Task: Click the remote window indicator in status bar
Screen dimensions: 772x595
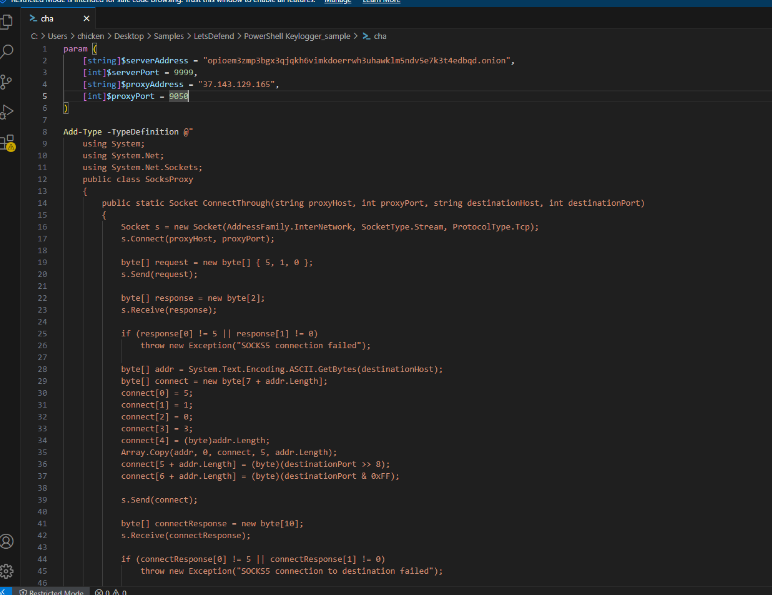Action: (x=5, y=591)
